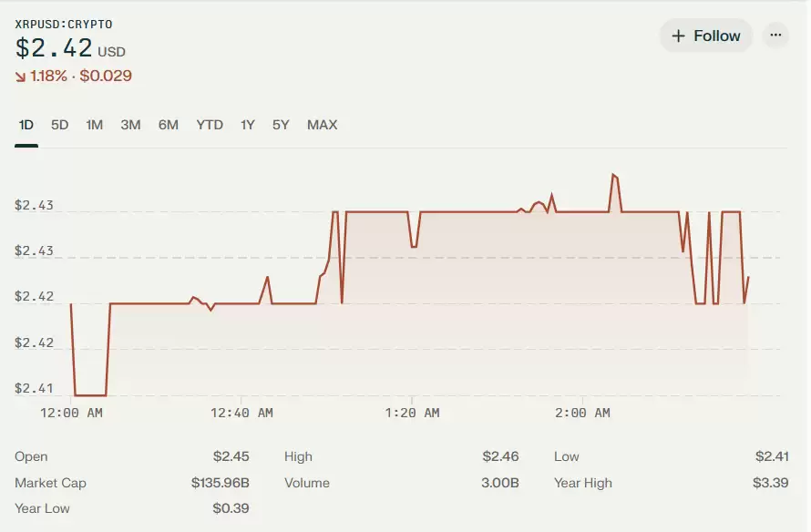The image size is (811, 532).
Task: Click the chart's highest price spike
Action: click(x=614, y=175)
